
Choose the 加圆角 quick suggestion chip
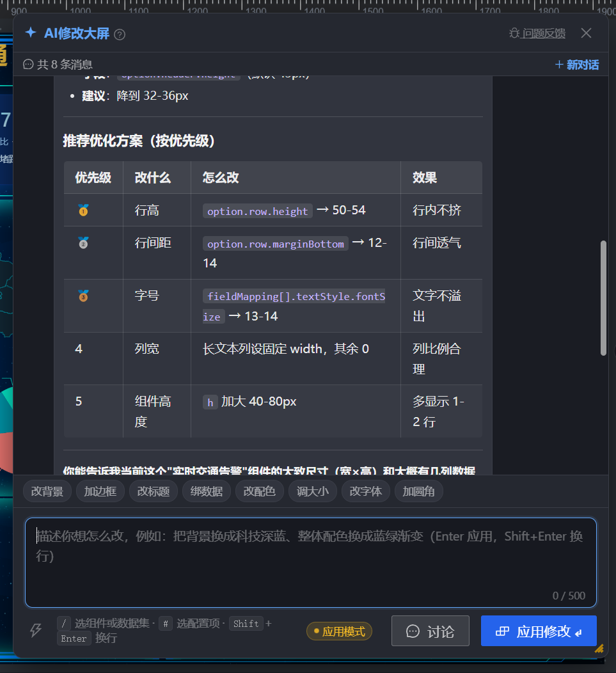tap(418, 491)
